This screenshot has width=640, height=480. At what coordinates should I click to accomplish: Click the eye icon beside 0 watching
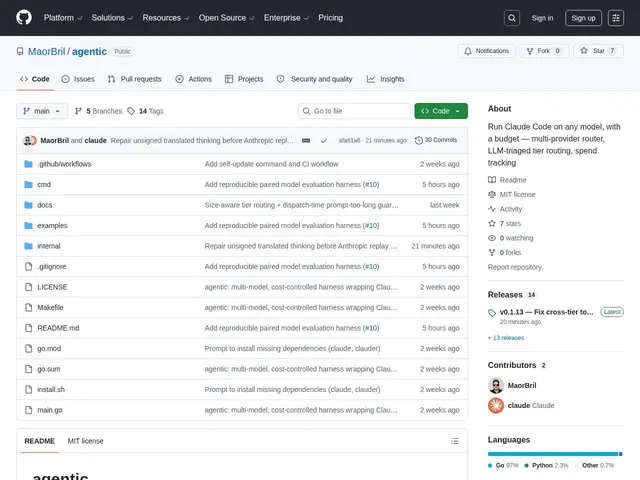point(492,238)
